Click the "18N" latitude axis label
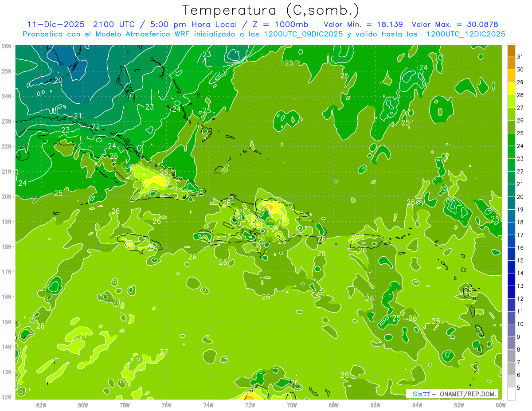The height and width of the screenshot is (411, 532). tap(7, 247)
